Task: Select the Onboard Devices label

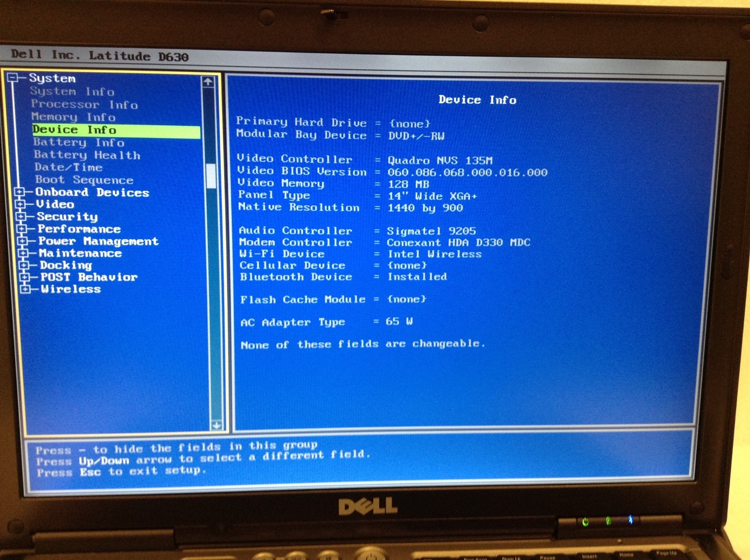Action: pyautogui.click(x=92, y=192)
